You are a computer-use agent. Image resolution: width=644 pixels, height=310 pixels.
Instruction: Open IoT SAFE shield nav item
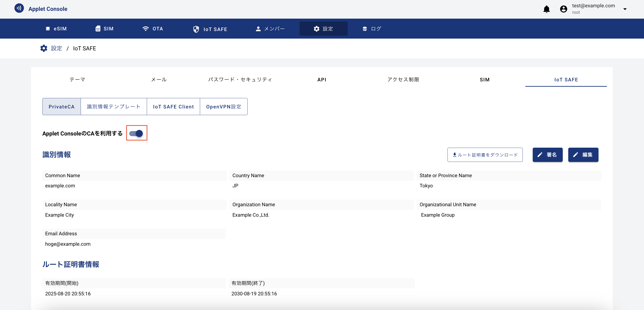(210, 29)
